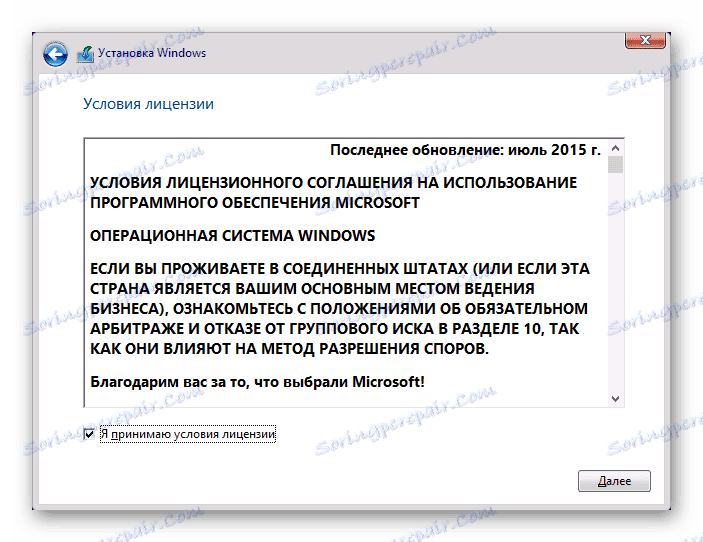Close the Windows Setup window
The width and height of the screenshot is (703, 542).
click(645, 40)
